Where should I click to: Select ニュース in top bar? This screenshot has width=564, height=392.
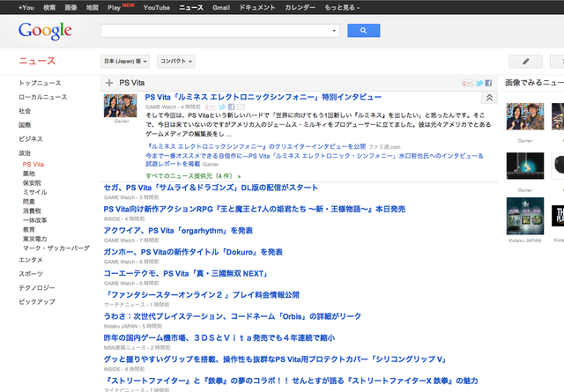click(x=191, y=7)
